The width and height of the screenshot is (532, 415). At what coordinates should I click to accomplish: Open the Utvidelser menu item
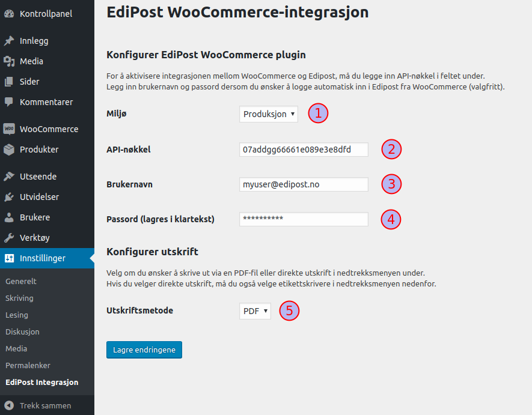tap(47, 197)
